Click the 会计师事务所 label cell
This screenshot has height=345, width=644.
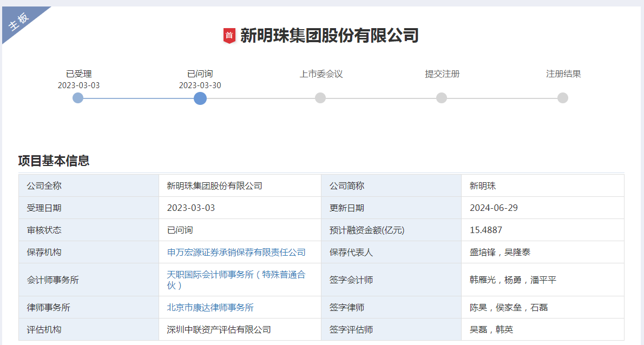point(89,280)
